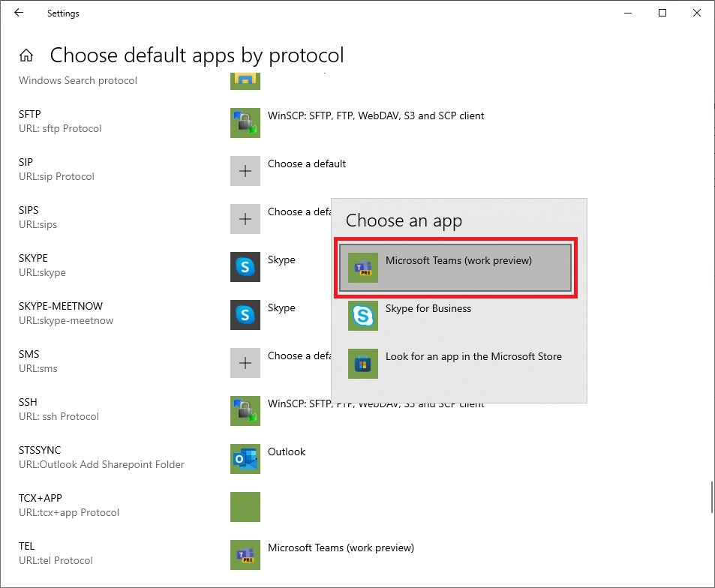Click the Windows Search protocol app icon
Screen dimensions: 715x588
245,81
